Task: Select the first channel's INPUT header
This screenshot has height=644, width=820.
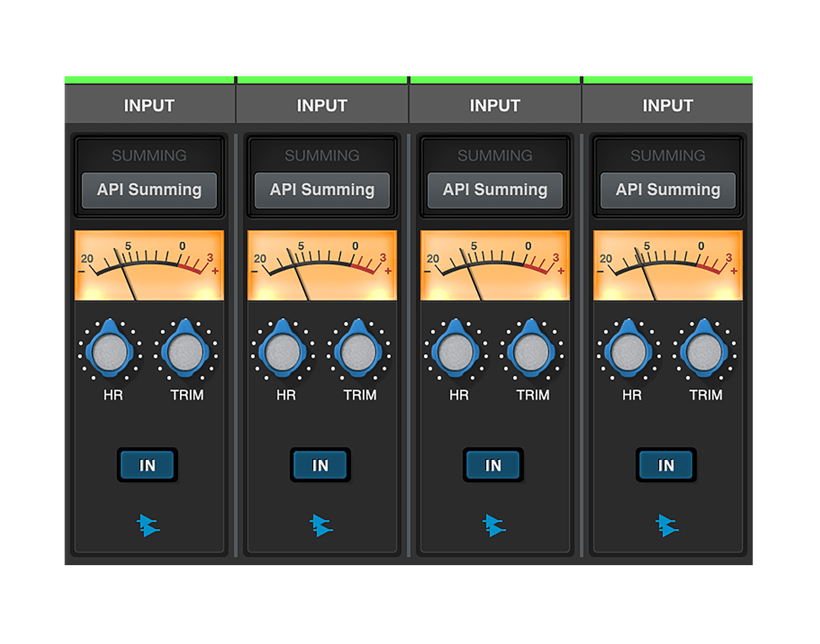Action: point(149,105)
